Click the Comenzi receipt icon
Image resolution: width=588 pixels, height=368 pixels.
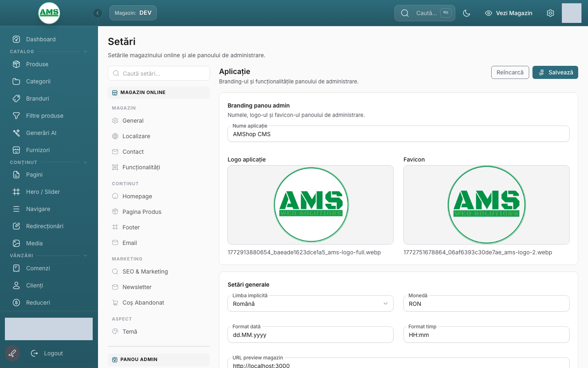coord(16,268)
